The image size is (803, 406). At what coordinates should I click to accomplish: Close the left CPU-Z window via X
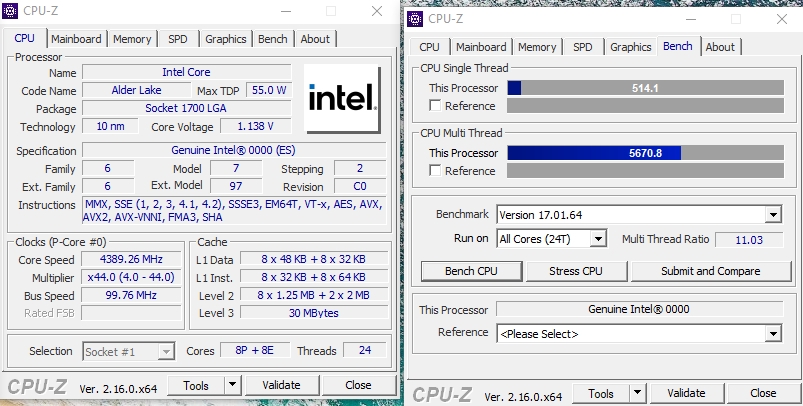coord(377,11)
